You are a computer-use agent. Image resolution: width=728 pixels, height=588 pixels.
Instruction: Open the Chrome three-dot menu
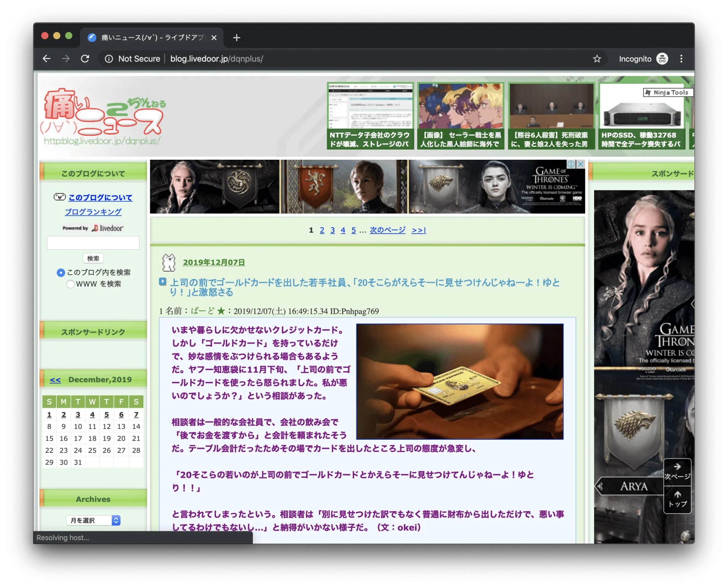[x=681, y=59]
